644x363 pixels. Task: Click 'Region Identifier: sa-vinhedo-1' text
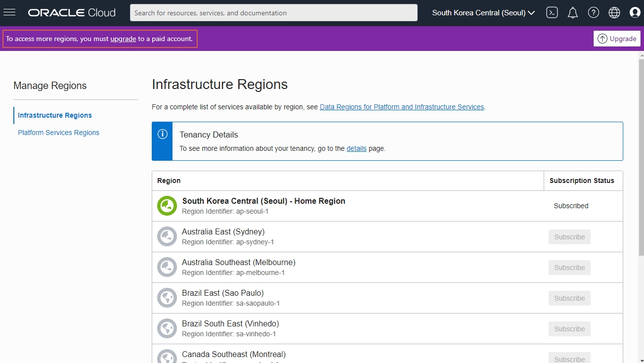click(x=229, y=334)
